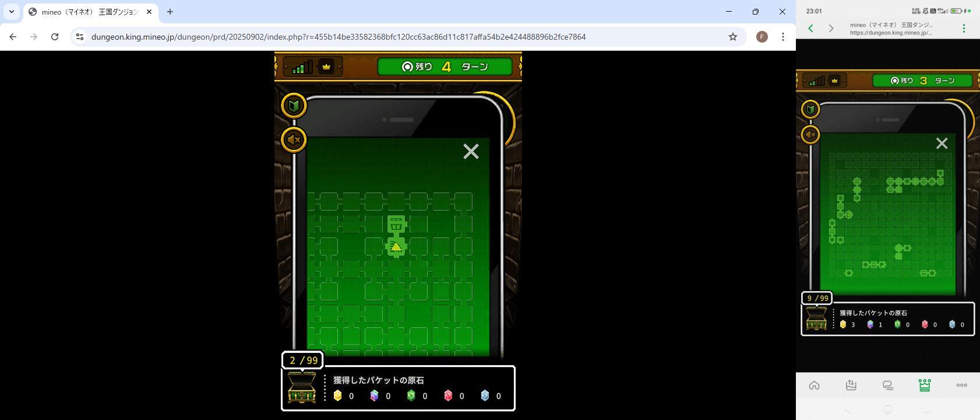Image resolution: width=980 pixels, height=420 pixels.
Task: Click the 2 / 99 counter badge
Action: 303,360
